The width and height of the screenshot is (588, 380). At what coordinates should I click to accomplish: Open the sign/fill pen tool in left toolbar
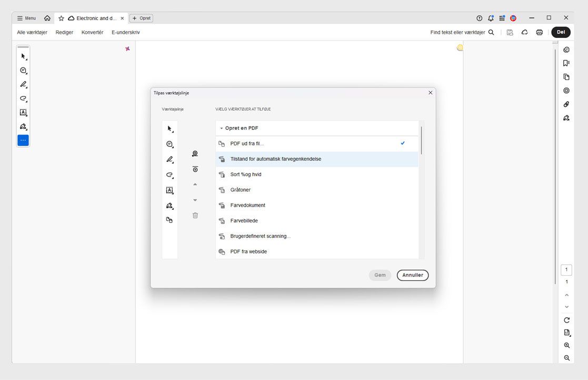(23, 126)
